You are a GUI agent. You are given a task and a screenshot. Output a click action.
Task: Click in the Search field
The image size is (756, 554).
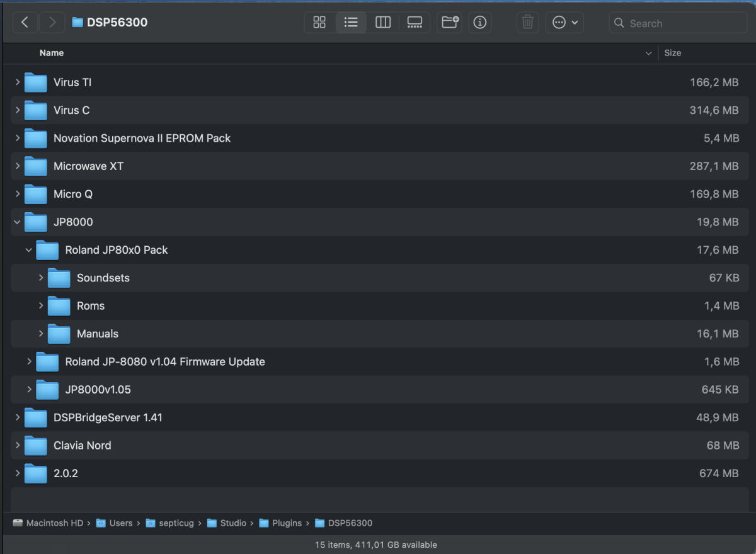point(678,23)
